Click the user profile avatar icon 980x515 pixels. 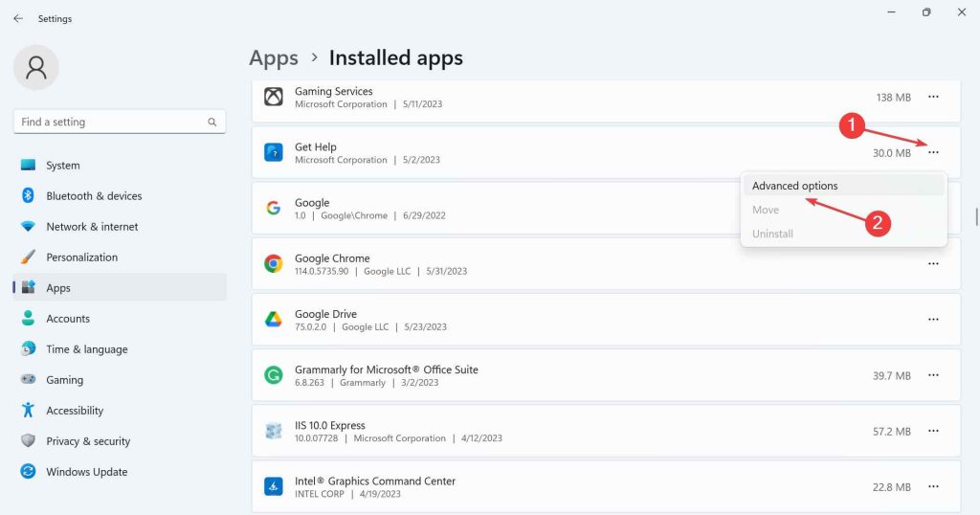tap(36, 67)
